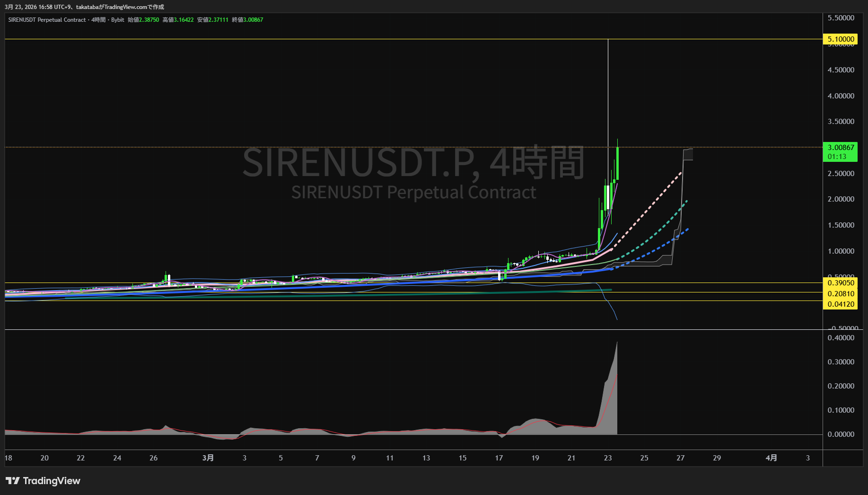Screen dimensions: 868x495
Task: Click the latest tall green candlestick
Action: pos(617,163)
